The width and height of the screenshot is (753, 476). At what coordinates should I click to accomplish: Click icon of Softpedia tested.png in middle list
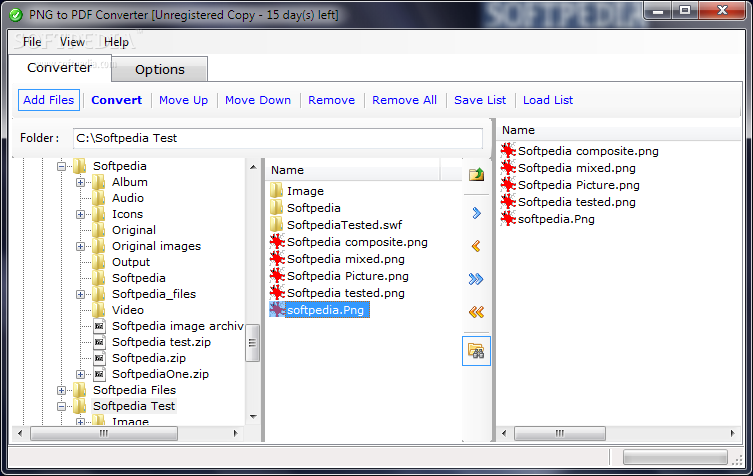click(x=277, y=293)
